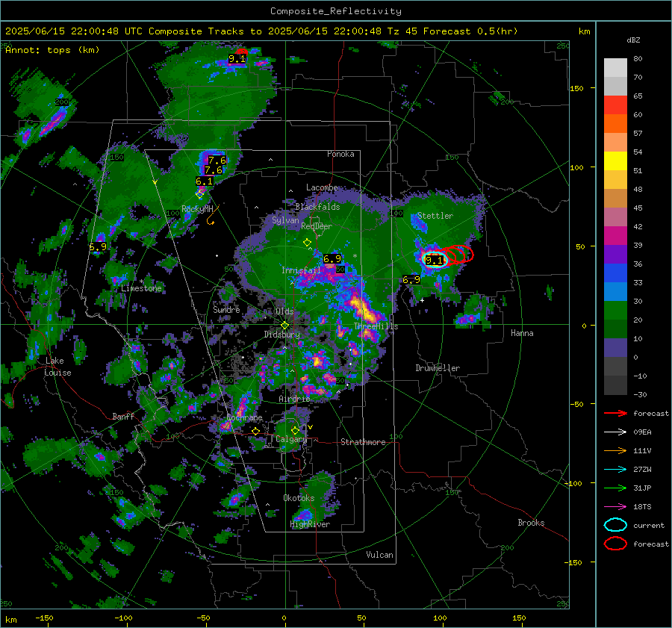Click the 'Annot: tops (km)' annotation label

pyautogui.click(x=52, y=50)
